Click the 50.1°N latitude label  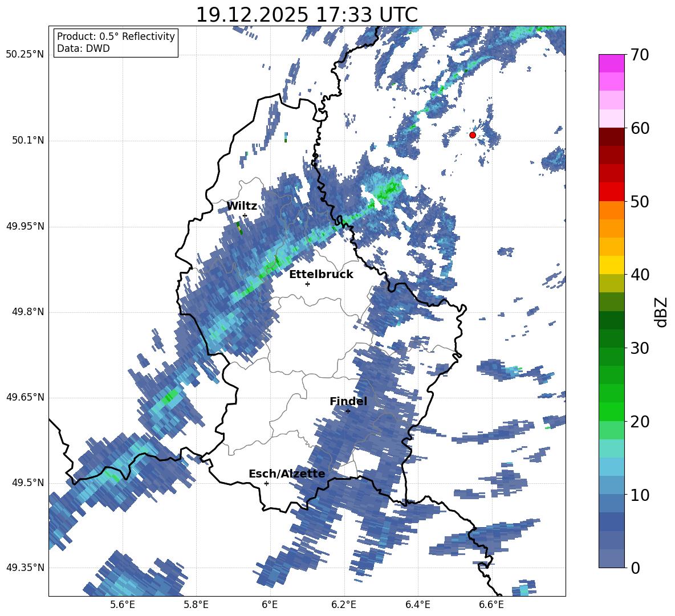27,140
